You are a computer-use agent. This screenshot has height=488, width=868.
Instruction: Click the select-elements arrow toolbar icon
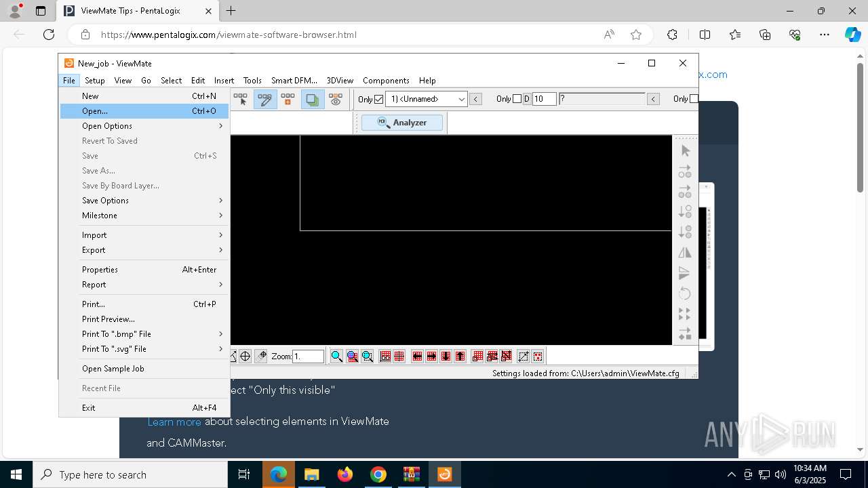tap(241, 99)
